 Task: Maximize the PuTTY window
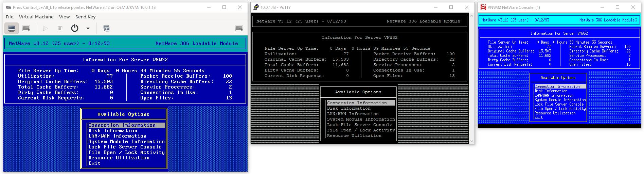click(451, 7)
